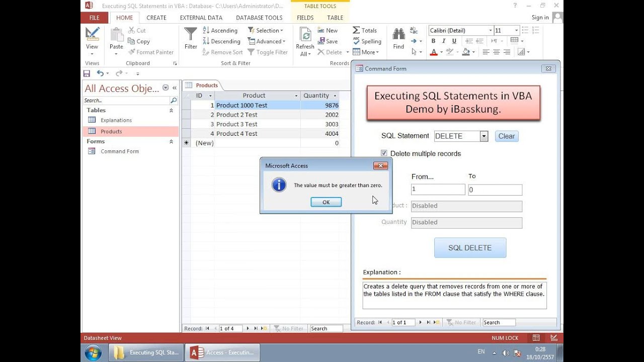The width and height of the screenshot is (644, 362).
Task: Switch to the DATABASE TOOLS tab
Action: click(x=259, y=18)
